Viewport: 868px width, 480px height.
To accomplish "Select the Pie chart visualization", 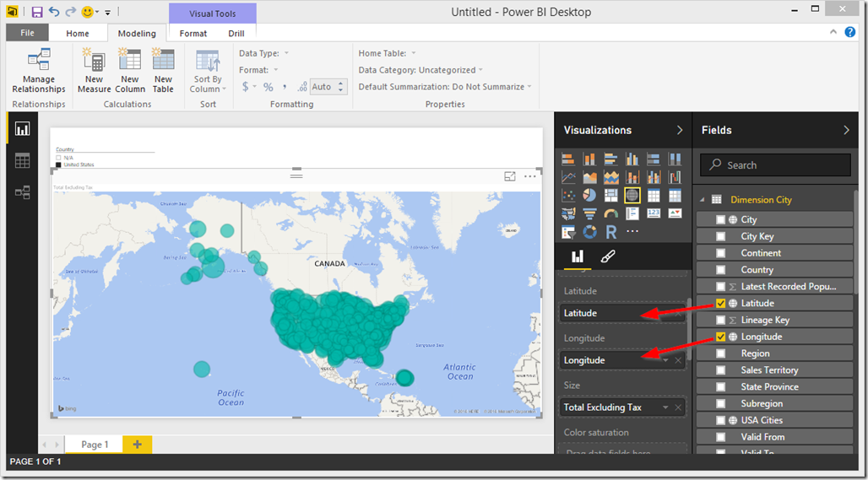I will [589, 195].
